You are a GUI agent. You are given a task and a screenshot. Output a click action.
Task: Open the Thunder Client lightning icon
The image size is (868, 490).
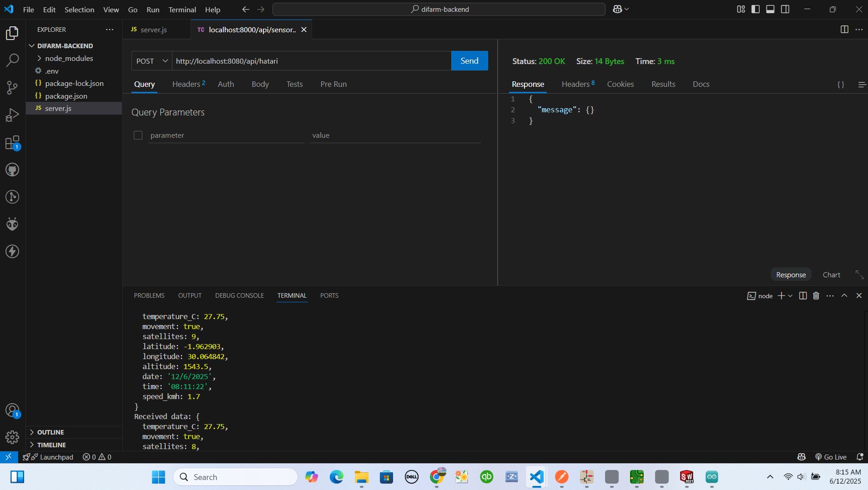coord(12,251)
